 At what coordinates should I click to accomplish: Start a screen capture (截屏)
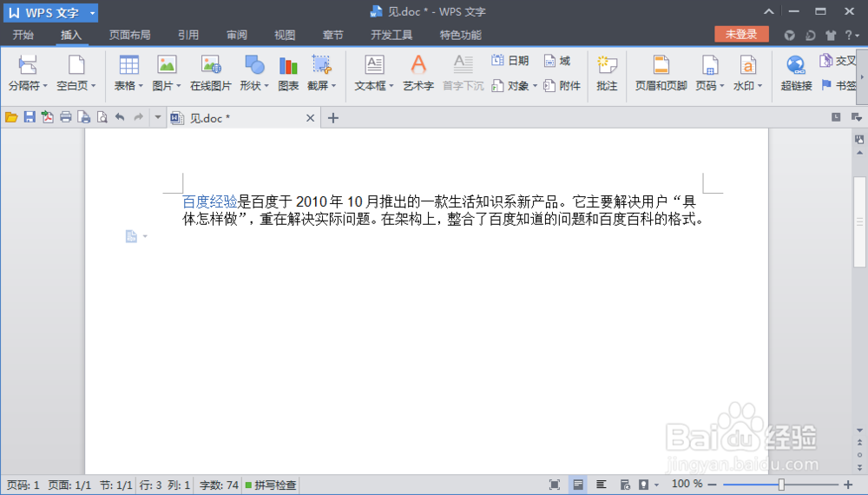(x=322, y=73)
